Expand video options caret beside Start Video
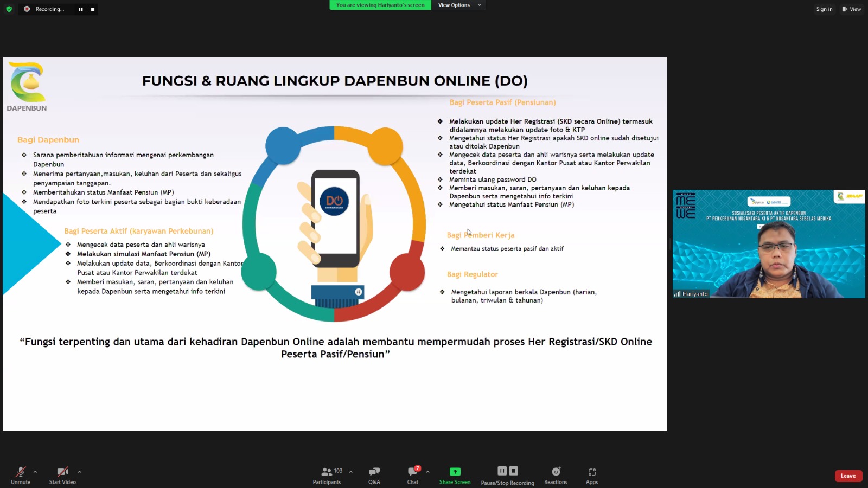The height and width of the screenshot is (488, 868). 79,472
